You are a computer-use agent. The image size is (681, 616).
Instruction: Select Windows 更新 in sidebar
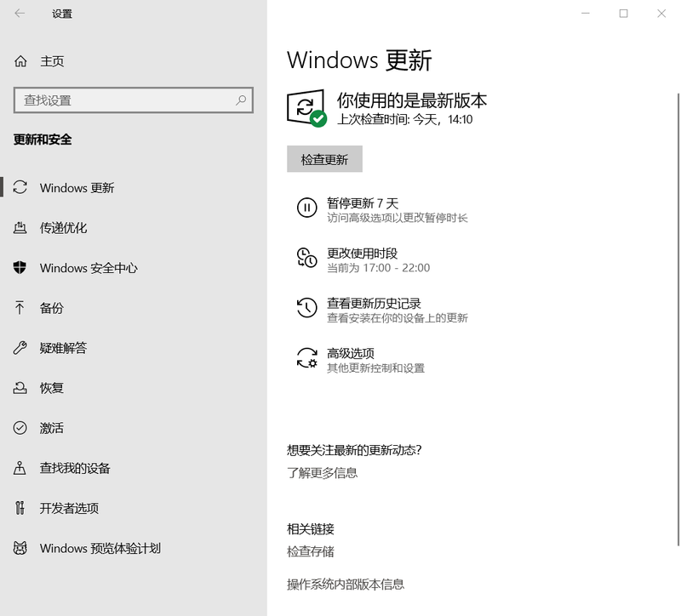pos(77,187)
